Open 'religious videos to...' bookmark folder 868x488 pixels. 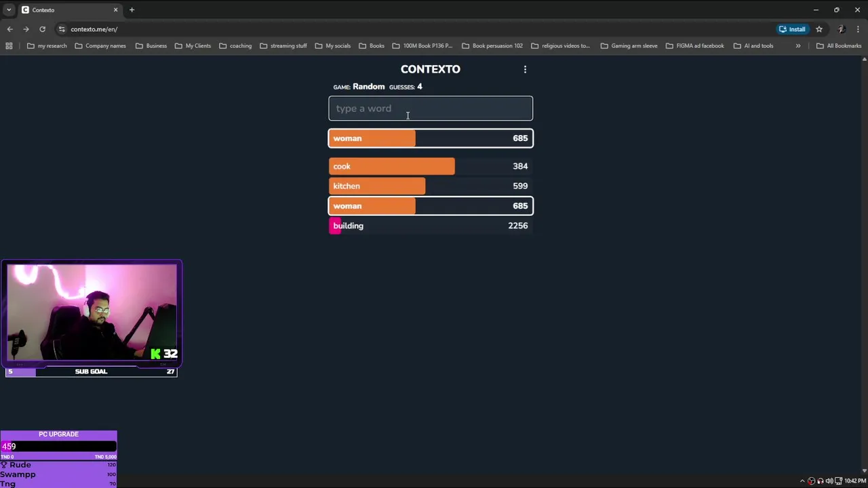click(561, 46)
